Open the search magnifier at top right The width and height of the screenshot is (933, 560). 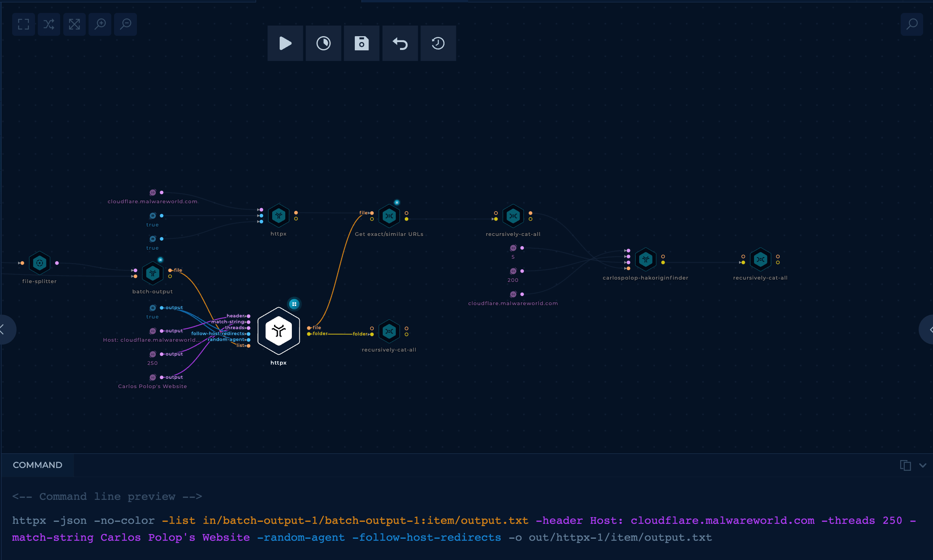912,24
